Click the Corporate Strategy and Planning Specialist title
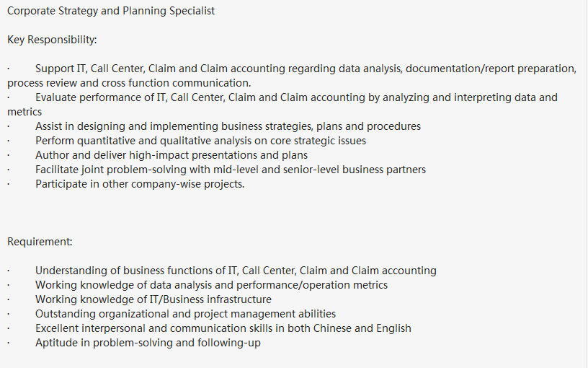 (x=111, y=11)
